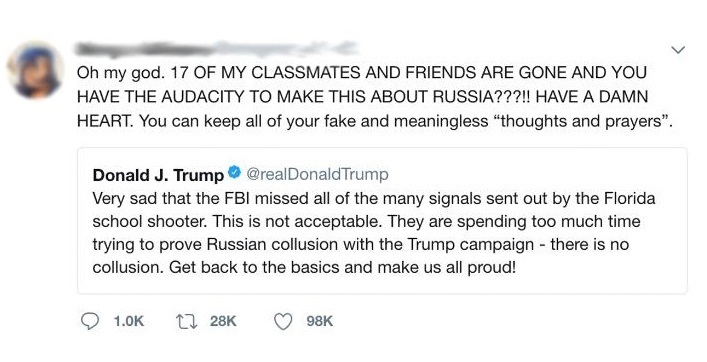Open Donald J. Trump display name
The height and width of the screenshot is (362, 707).
158,175
